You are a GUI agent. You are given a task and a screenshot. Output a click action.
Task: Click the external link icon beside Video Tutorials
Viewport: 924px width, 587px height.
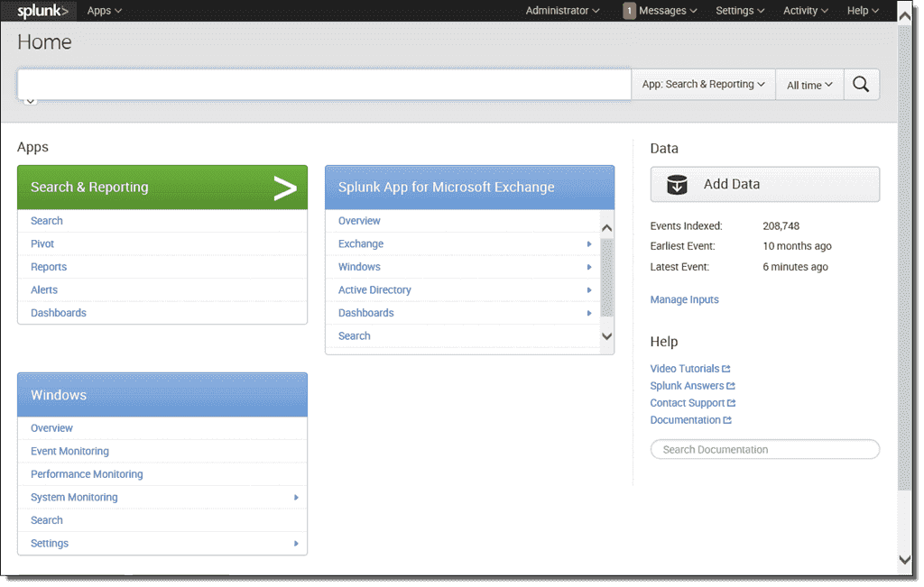pyautogui.click(x=725, y=368)
